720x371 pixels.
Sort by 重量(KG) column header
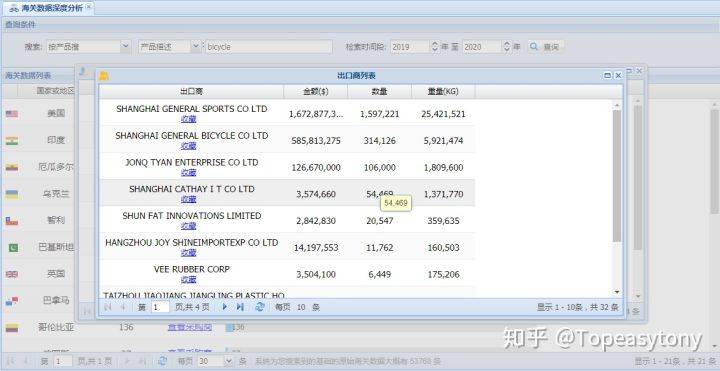pos(443,91)
